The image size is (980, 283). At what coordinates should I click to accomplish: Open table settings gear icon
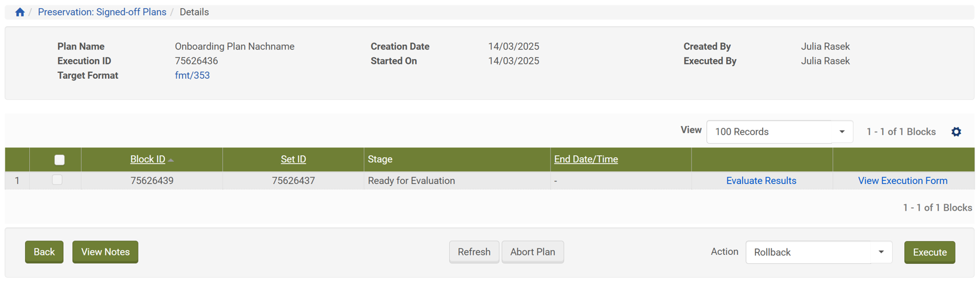click(956, 132)
